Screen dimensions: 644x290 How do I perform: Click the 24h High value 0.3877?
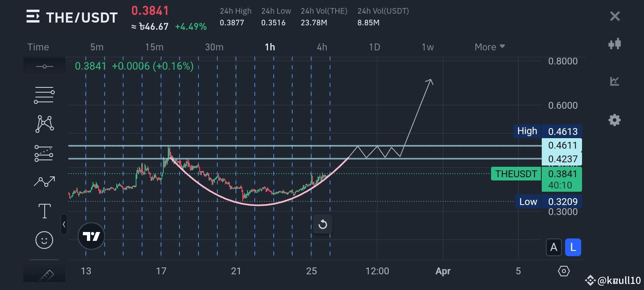[x=232, y=23]
